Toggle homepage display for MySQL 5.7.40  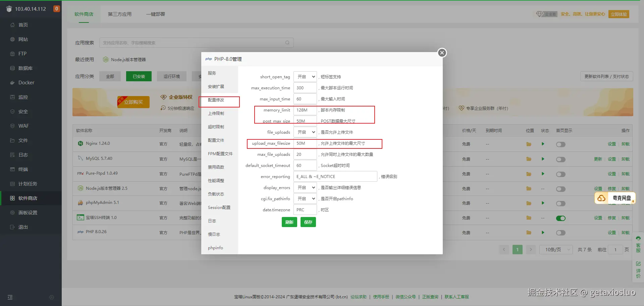(561, 159)
